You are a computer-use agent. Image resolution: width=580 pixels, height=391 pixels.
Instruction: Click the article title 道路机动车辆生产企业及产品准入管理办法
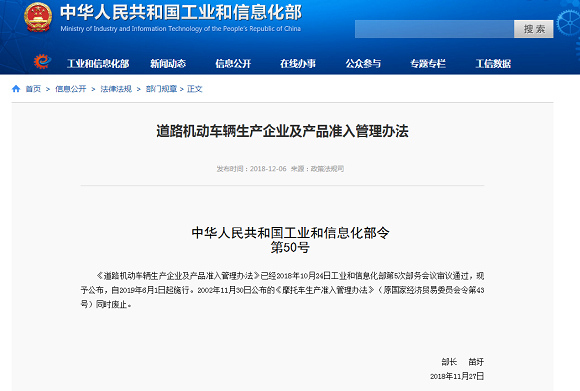pyautogui.click(x=282, y=131)
